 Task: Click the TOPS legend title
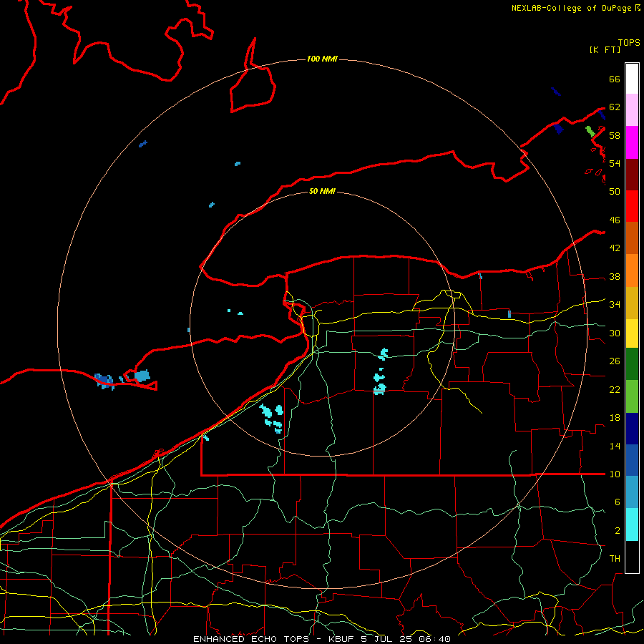pyautogui.click(x=629, y=42)
